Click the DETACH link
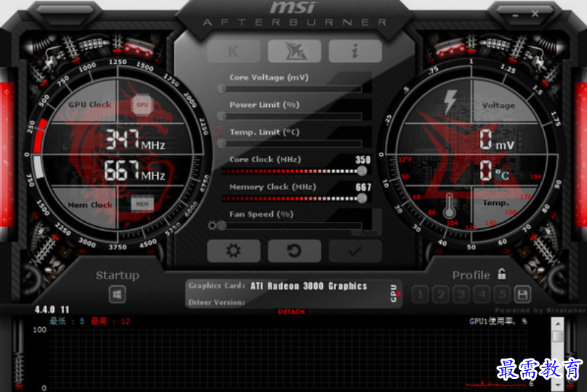 [x=291, y=312]
